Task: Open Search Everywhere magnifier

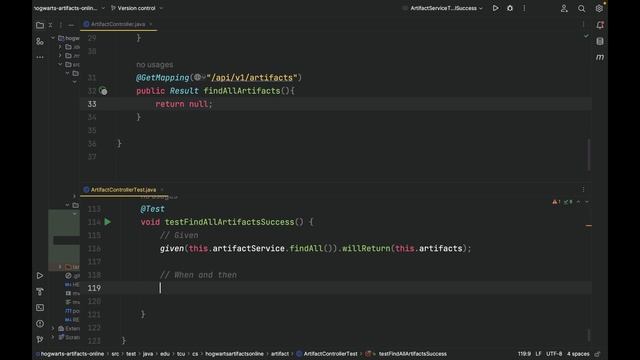Action: click(x=581, y=9)
